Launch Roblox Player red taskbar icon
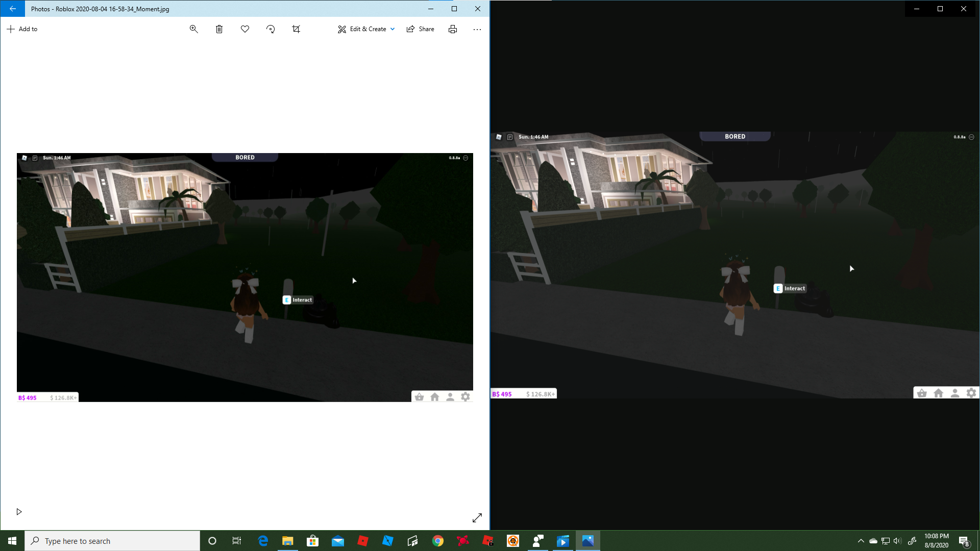This screenshot has height=551, width=980. [363, 541]
